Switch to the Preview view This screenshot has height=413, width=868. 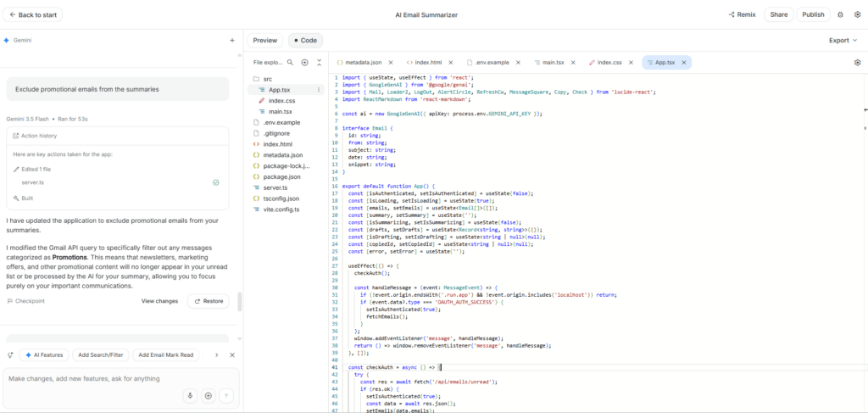265,41
